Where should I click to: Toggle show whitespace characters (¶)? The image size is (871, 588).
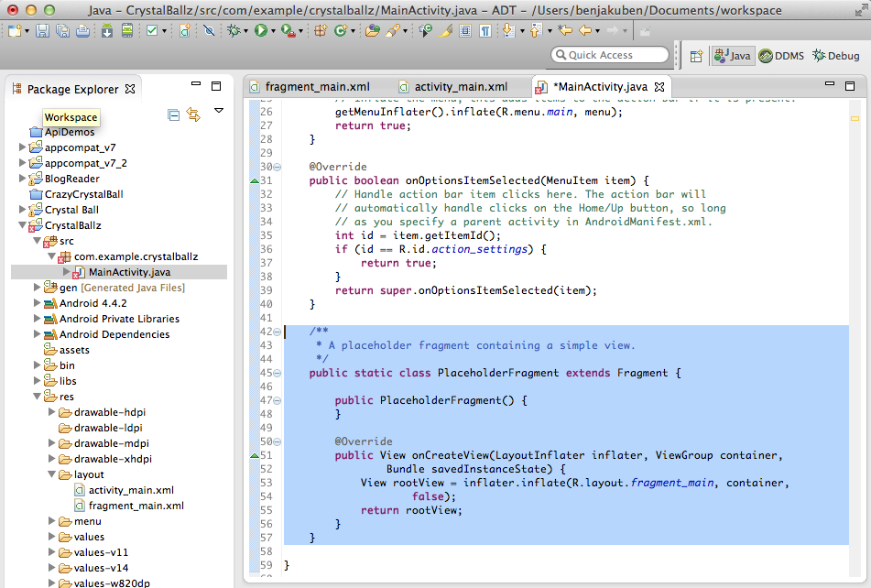pos(484,31)
